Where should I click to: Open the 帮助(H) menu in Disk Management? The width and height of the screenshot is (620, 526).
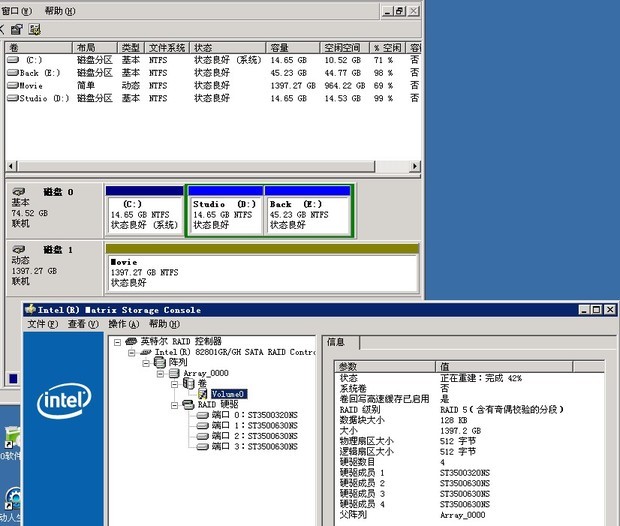coord(60,10)
